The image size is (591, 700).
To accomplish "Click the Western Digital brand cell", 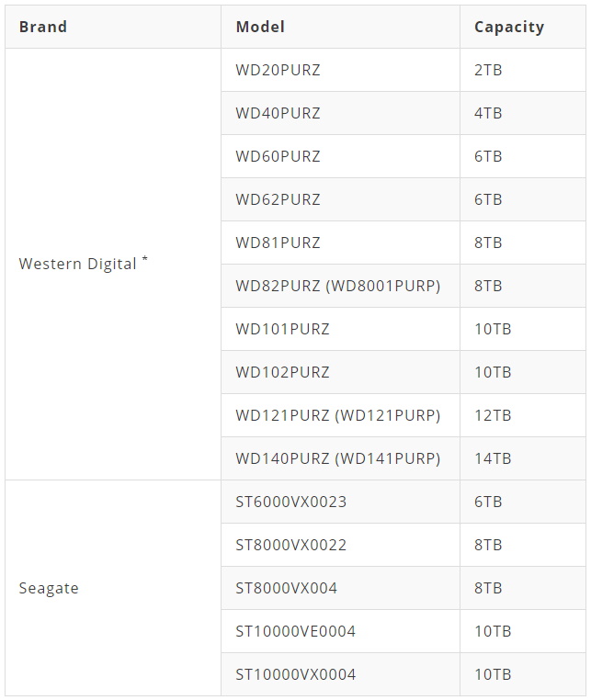I will (113, 265).
